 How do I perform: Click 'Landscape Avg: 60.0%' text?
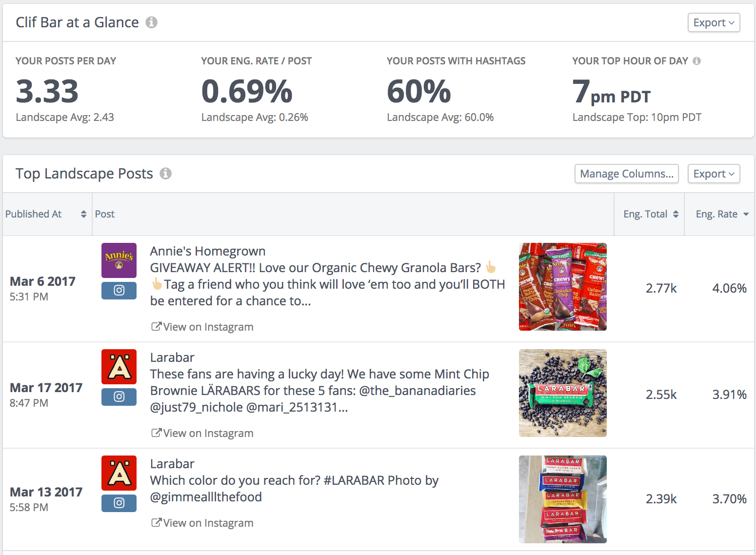[x=440, y=118]
